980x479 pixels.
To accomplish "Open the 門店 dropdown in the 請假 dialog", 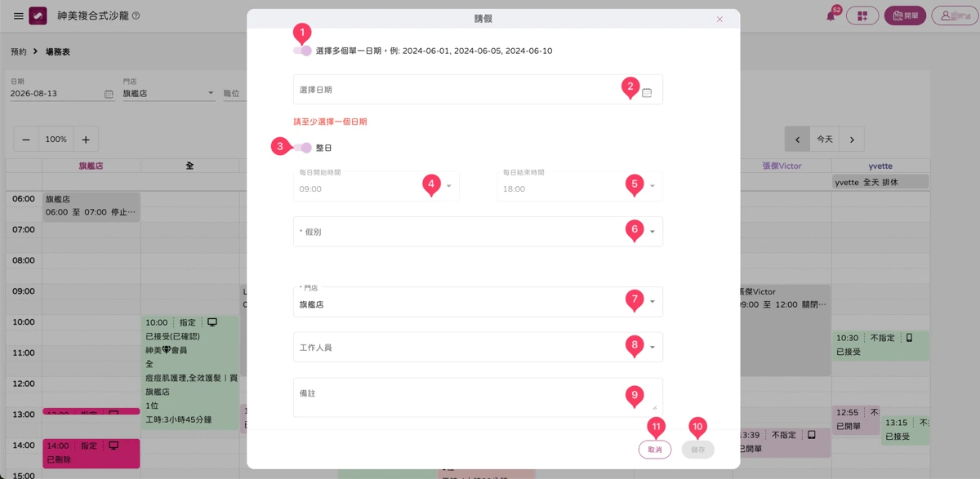I will pos(478,302).
